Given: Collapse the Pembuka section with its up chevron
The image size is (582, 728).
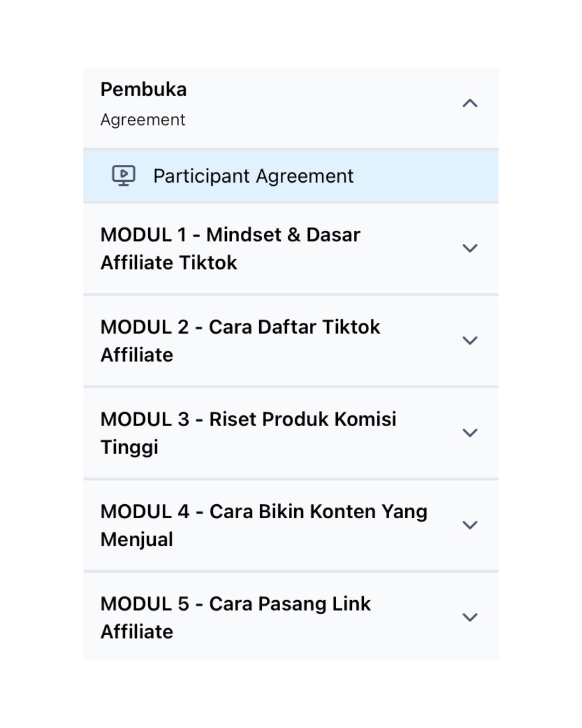Looking at the screenshot, I should click(x=470, y=103).
